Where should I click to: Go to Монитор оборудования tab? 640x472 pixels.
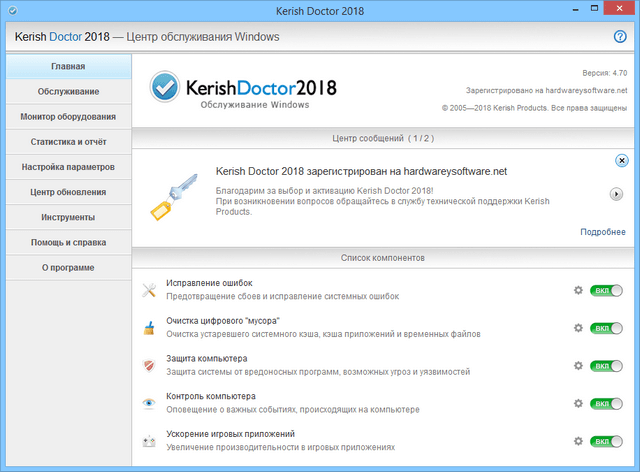point(68,117)
